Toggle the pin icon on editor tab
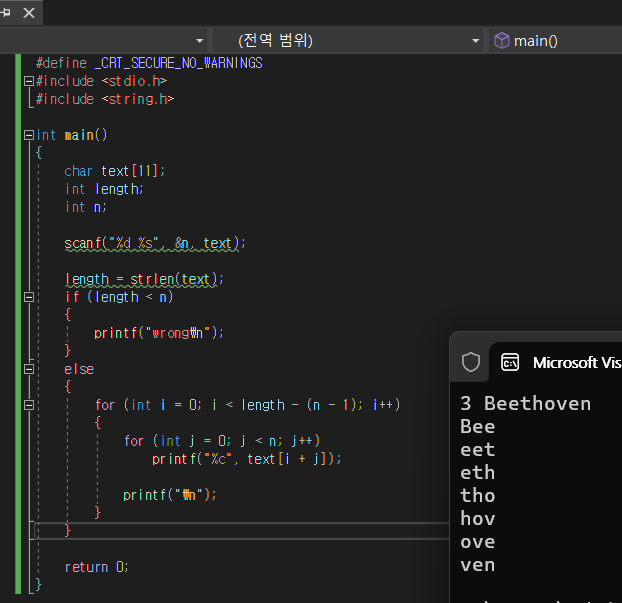This screenshot has height=603, width=622. click(6, 13)
